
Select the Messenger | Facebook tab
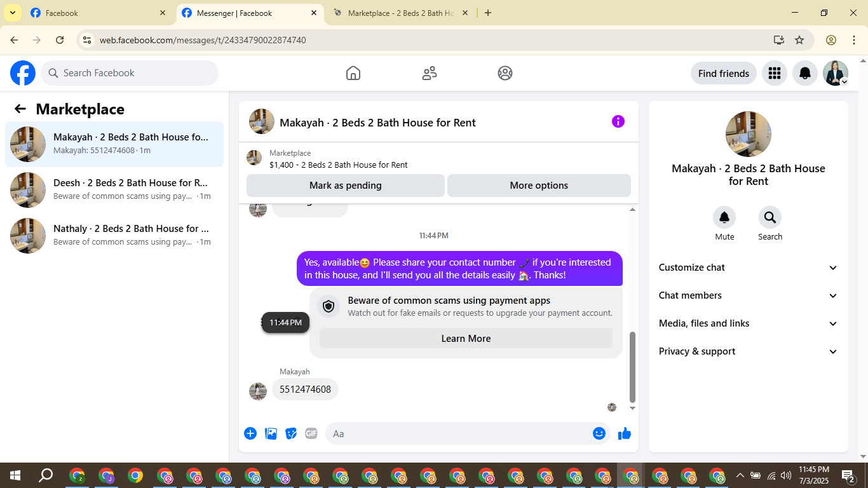(x=249, y=13)
